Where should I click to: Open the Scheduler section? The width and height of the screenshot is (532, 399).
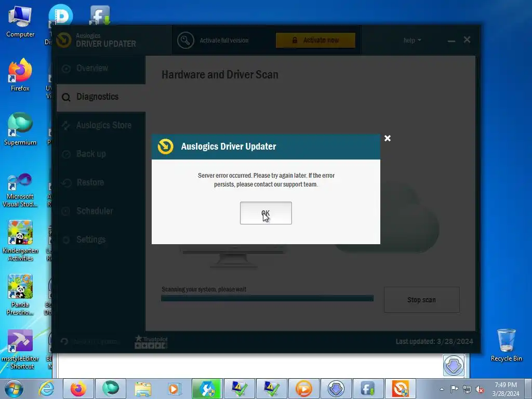point(101,211)
